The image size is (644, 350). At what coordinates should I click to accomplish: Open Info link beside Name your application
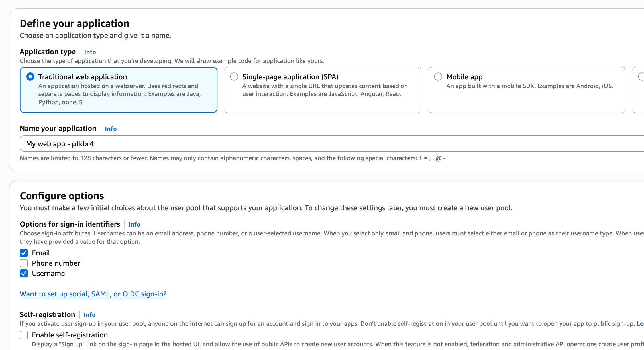pyautogui.click(x=111, y=129)
